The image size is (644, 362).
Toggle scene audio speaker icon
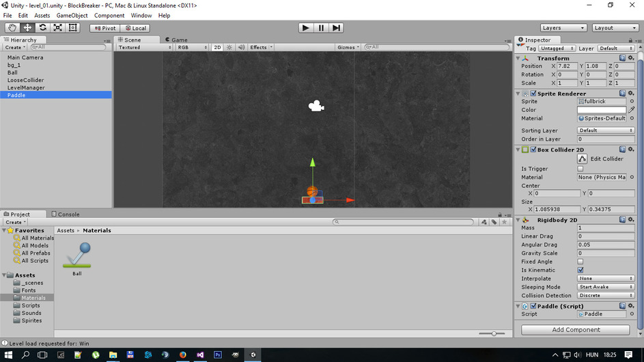(241, 47)
